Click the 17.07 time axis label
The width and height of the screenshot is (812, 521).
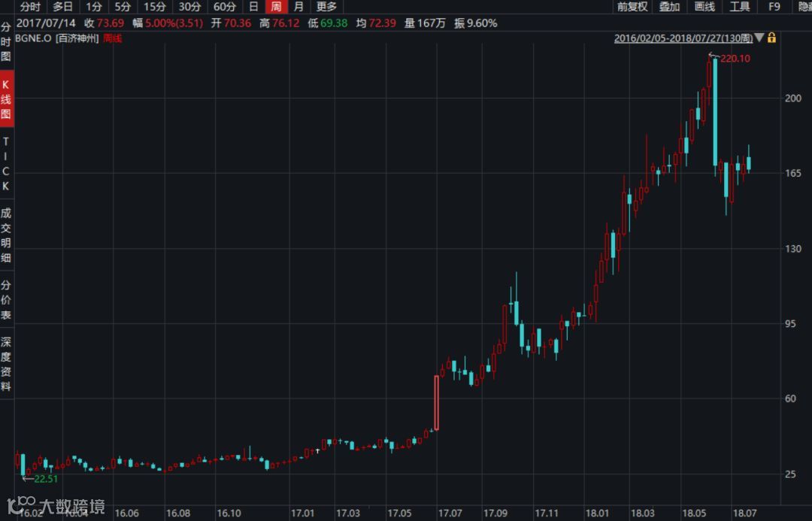point(450,513)
